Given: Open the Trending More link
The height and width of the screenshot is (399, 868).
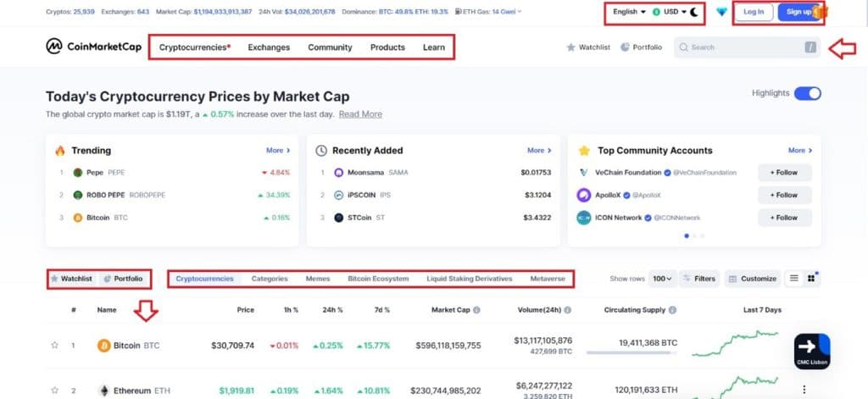Looking at the screenshot, I should [278, 151].
